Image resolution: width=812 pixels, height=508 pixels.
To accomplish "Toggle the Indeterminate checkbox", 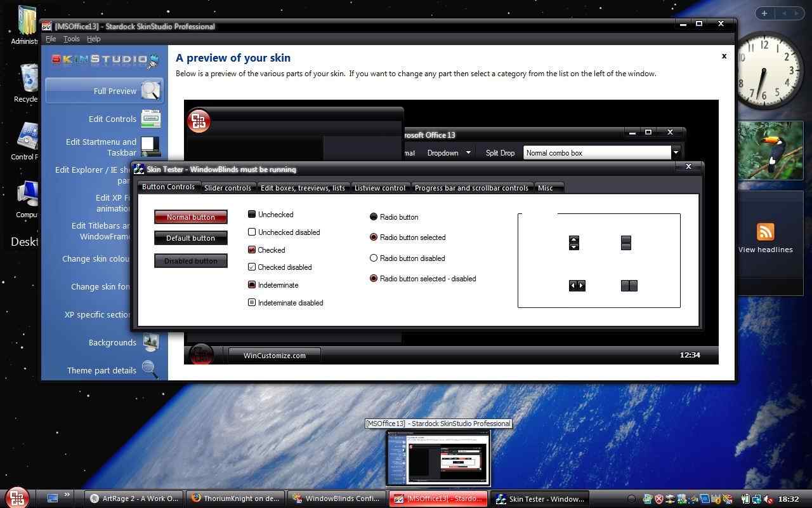I will pos(252,284).
